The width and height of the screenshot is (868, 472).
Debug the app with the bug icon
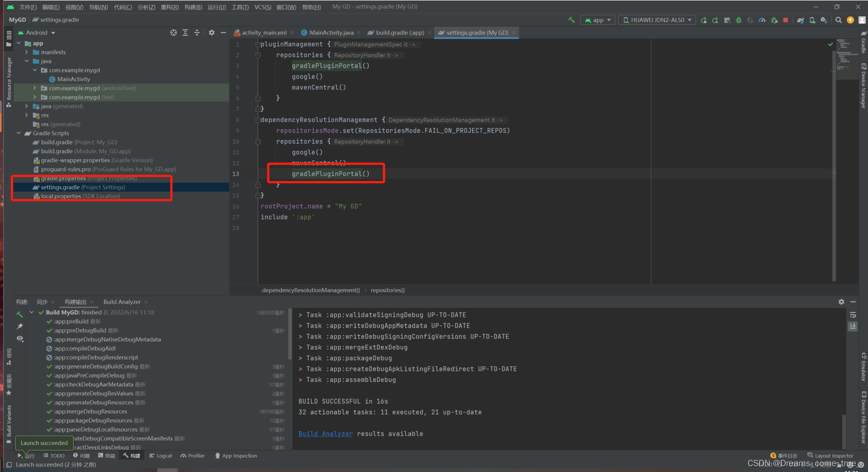(738, 20)
